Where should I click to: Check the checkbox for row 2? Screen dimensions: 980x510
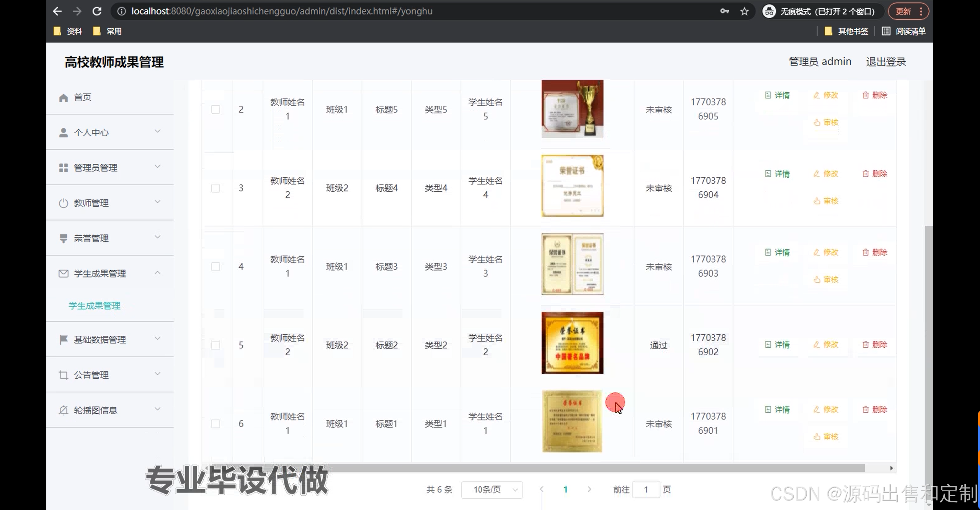tap(216, 110)
